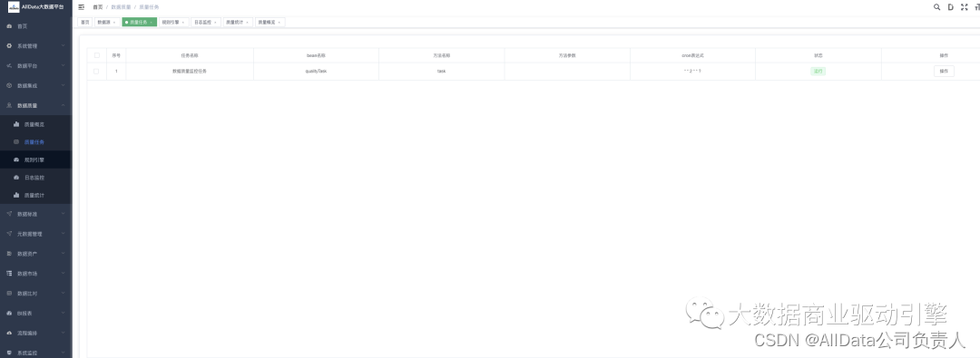Open the search magnifier icon

pyautogui.click(x=936, y=7)
